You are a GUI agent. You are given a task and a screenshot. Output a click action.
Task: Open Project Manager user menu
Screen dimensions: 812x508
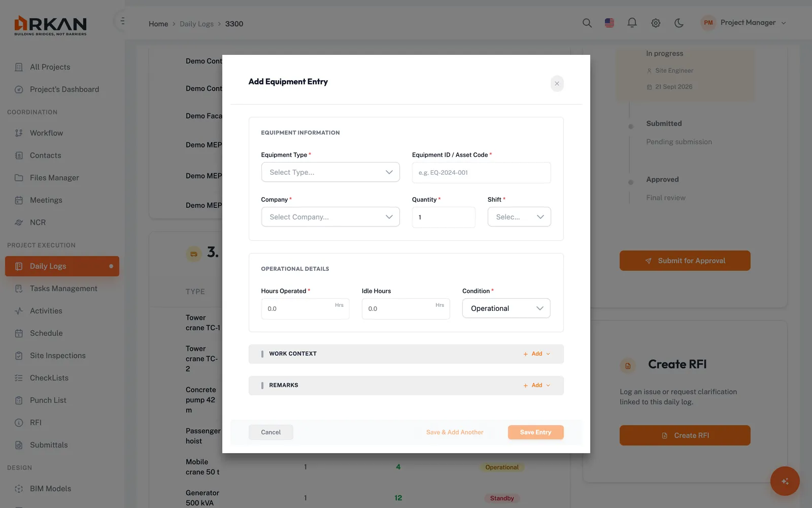click(743, 23)
